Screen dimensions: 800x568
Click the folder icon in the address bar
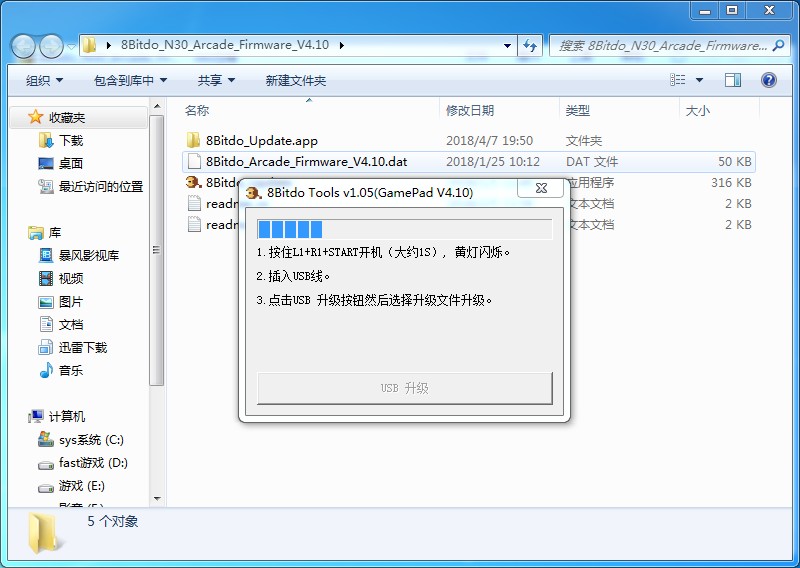click(89, 45)
